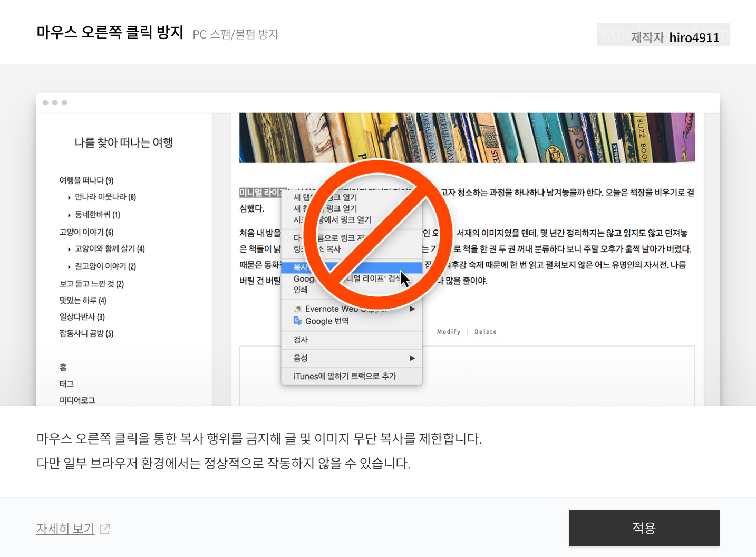Select the plugin title 마우스 오른쪽 클릭 방지
Viewport: 756px width, 557px height.
(110, 32)
